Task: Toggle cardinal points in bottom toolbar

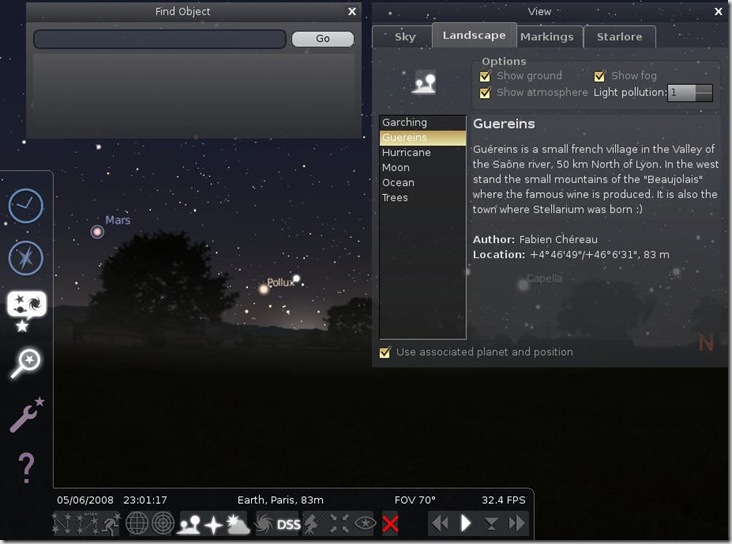Action: pos(213,524)
